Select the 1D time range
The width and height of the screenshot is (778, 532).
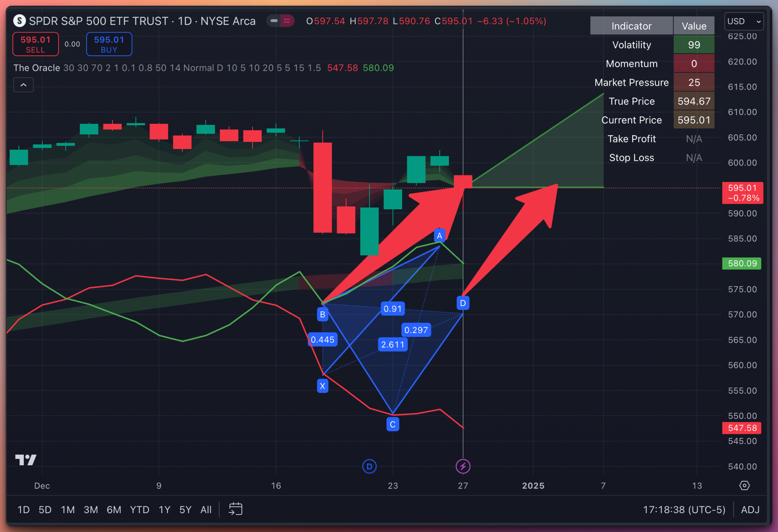point(23,510)
